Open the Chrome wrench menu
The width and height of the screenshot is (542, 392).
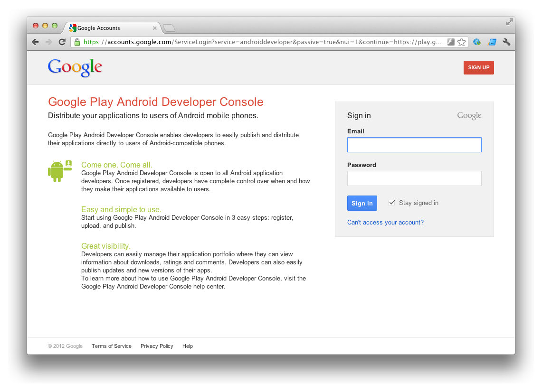507,42
